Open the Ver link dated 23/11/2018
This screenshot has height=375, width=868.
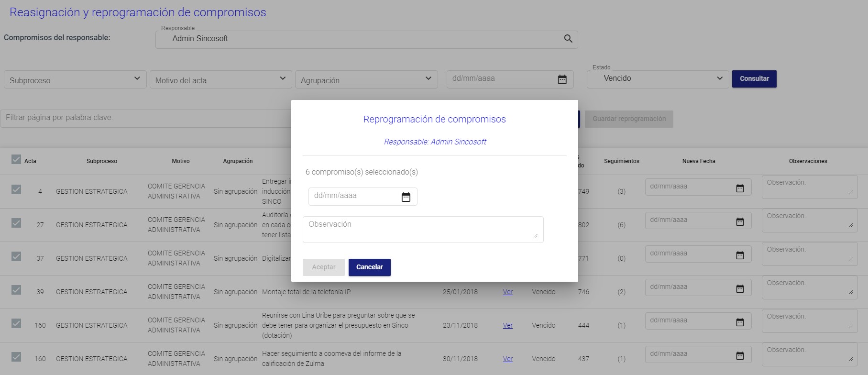point(508,325)
